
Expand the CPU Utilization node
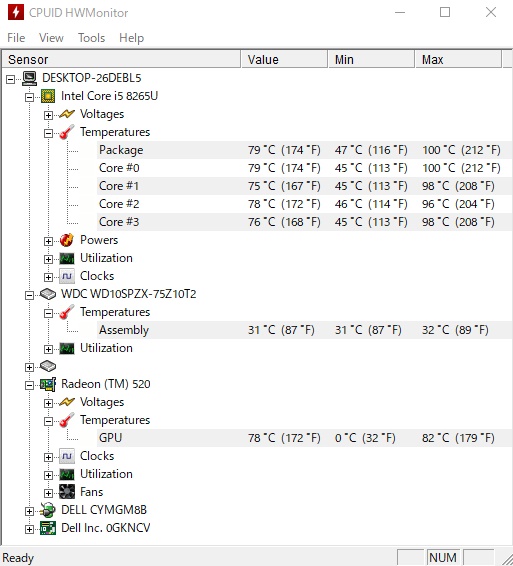(x=48, y=260)
